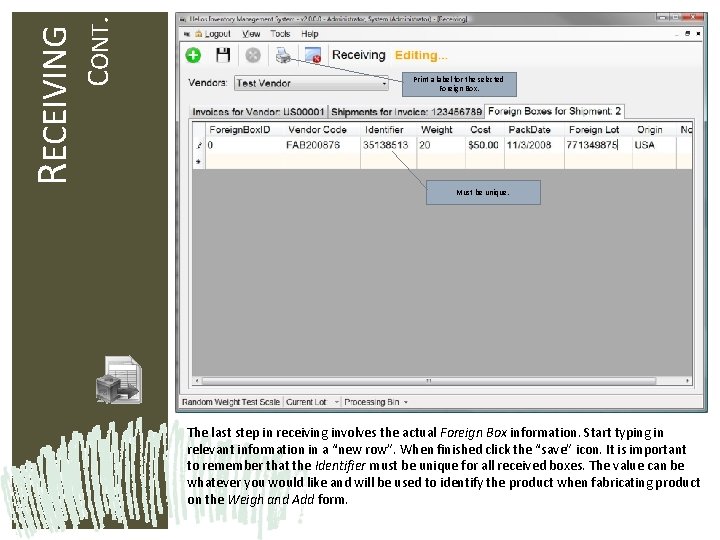
Task: Click the green Add new record icon
Action: tap(193, 56)
